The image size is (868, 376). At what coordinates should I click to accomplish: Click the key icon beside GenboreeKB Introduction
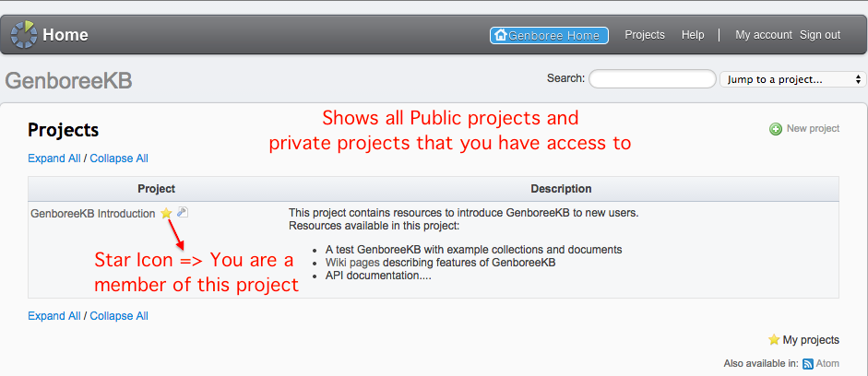coord(182,212)
